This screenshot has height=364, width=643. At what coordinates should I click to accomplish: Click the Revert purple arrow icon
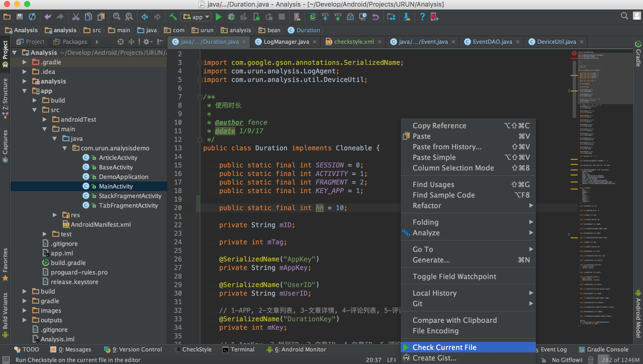[375, 17]
